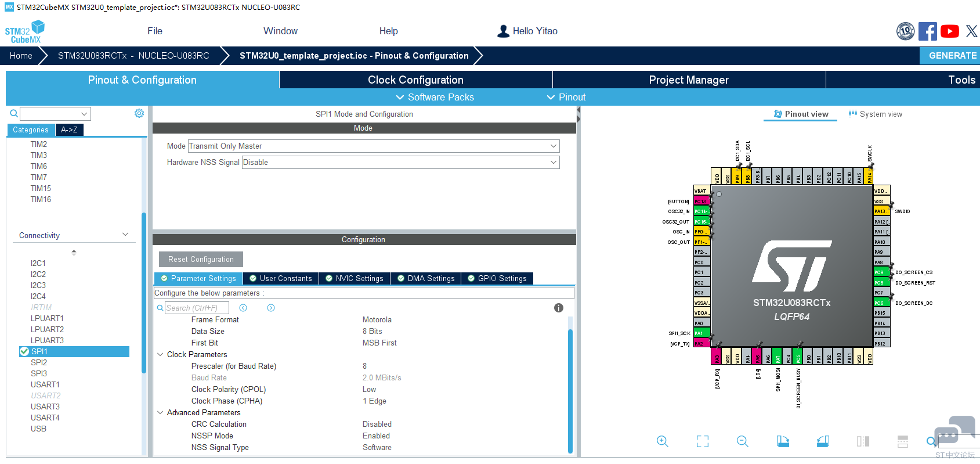Expand the Software Packs menu
This screenshot has height=464, width=980.
435,97
